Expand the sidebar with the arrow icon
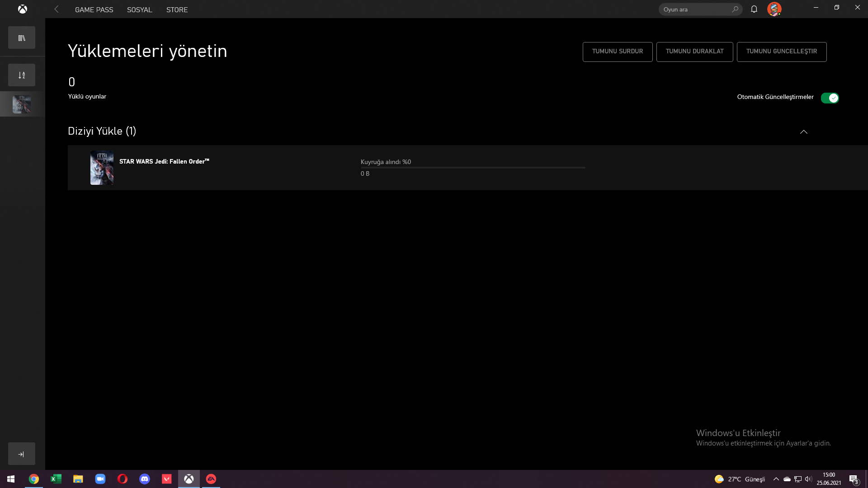 pos(22,454)
